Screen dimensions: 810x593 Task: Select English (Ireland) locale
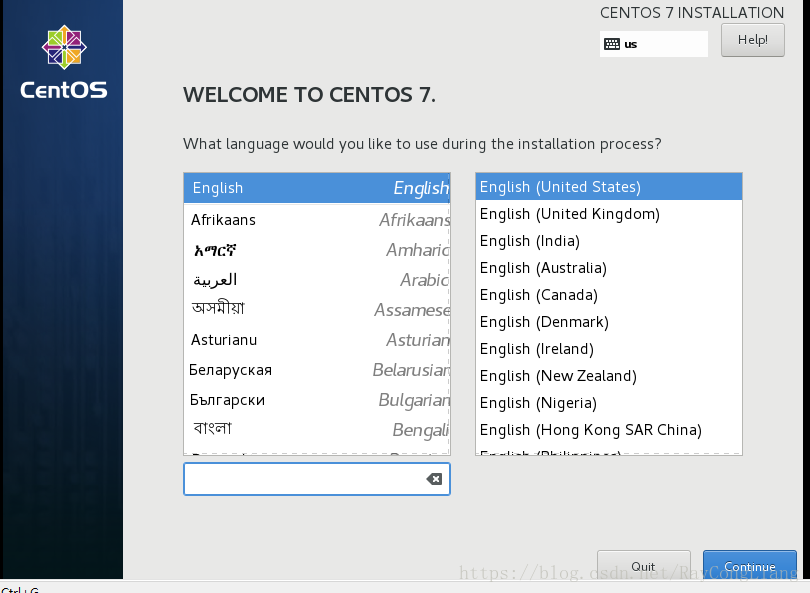pos(609,349)
